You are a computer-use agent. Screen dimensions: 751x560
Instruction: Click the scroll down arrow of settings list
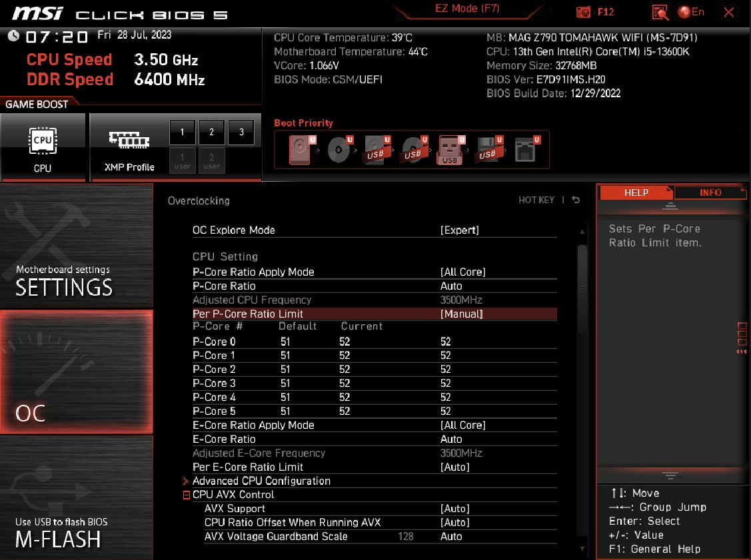pyautogui.click(x=582, y=549)
